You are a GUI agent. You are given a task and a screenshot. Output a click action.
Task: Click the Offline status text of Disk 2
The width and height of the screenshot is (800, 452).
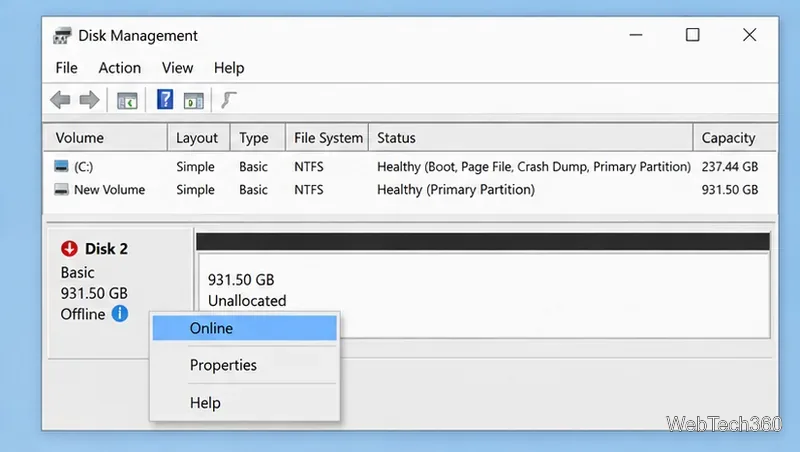(83, 314)
